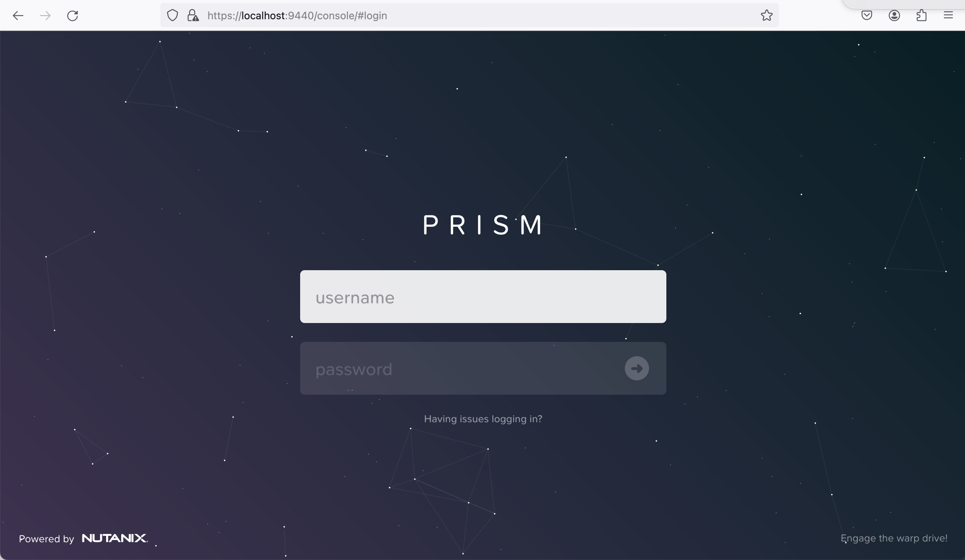Click the submit arrow button in password field
Image resolution: width=965 pixels, height=560 pixels.
637,368
